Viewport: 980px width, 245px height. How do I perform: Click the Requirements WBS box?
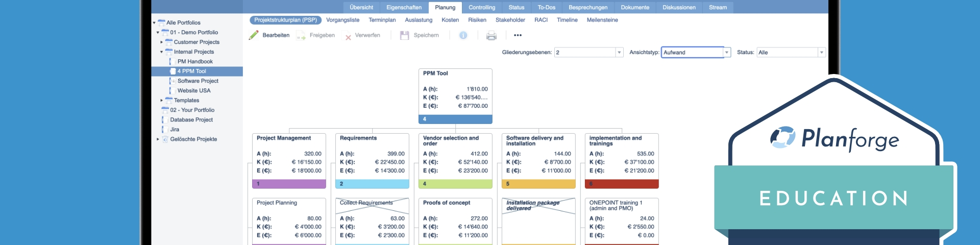coord(372,161)
